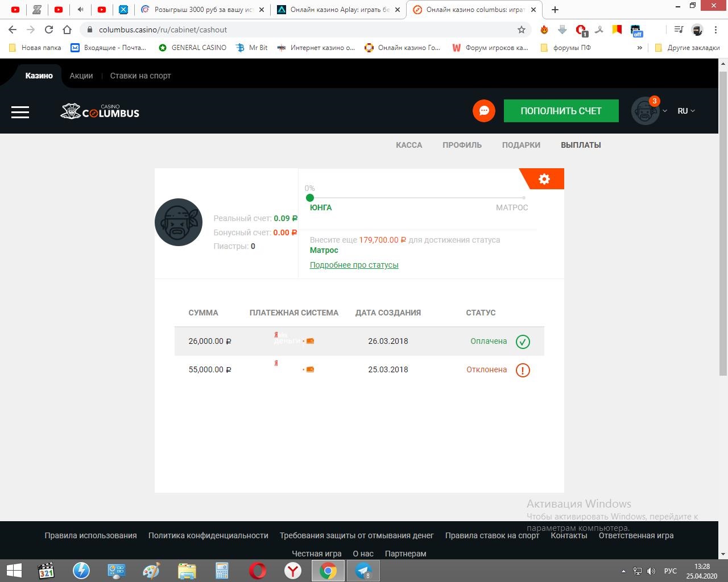This screenshot has width=728, height=582.
Task: Open the Ответственная игра footer link
Action: coord(636,535)
